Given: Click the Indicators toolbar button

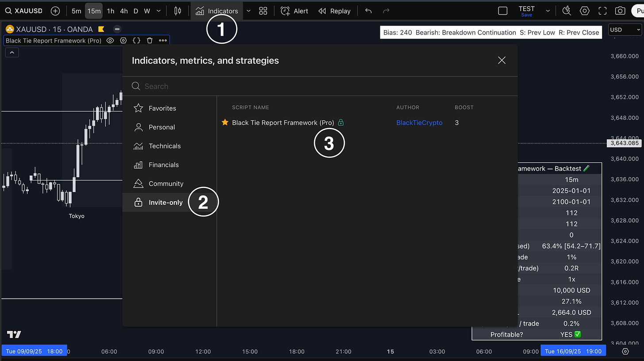Looking at the screenshot, I should pos(217,11).
